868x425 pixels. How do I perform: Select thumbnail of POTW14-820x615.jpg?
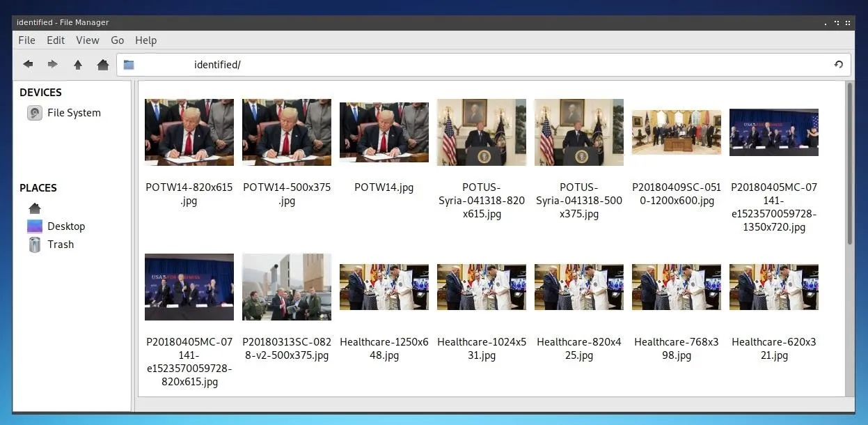[x=189, y=132]
